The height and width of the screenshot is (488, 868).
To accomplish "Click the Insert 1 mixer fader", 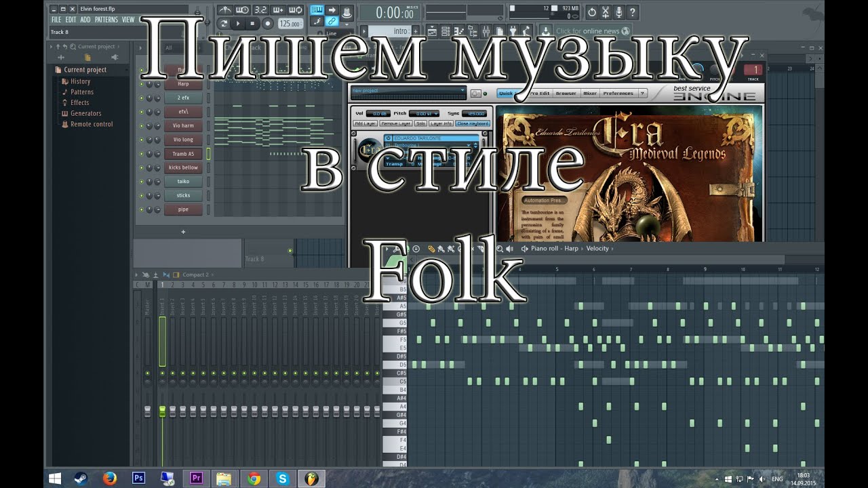I will tap(162, 411).
